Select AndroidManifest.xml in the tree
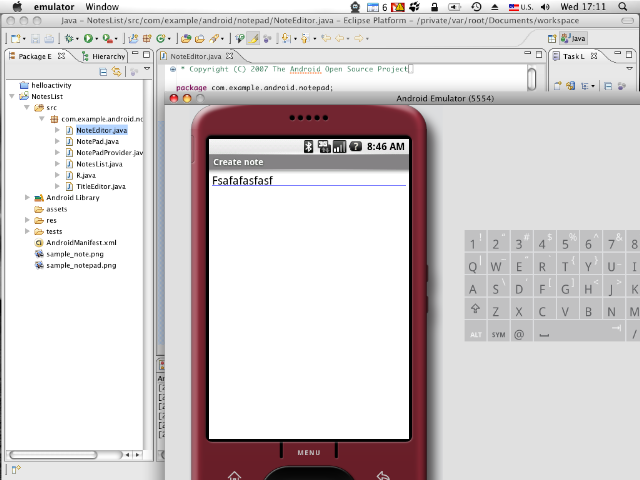 tap(81, 242)
